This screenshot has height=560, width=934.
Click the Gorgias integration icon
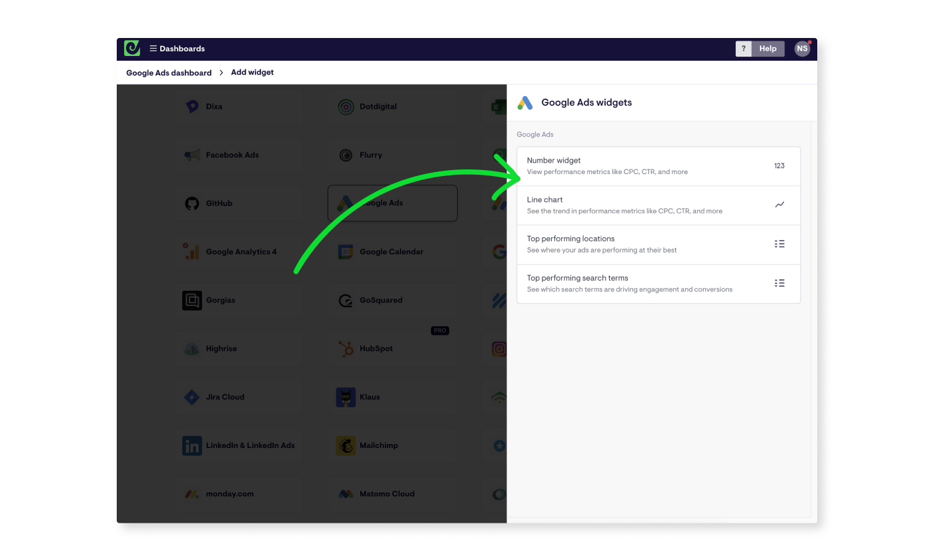[x=192, y=300]
